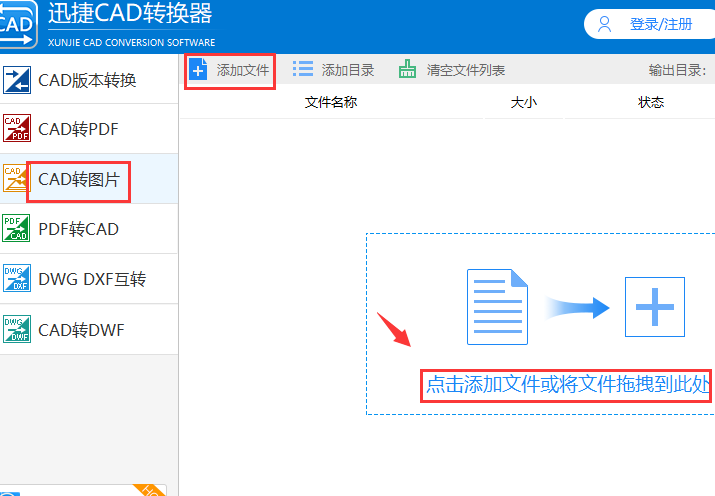Select CAD转PDF in sidebar
The width and height of the screenshot is (715, 496).
pyautogui.click(x=89, y=129)
